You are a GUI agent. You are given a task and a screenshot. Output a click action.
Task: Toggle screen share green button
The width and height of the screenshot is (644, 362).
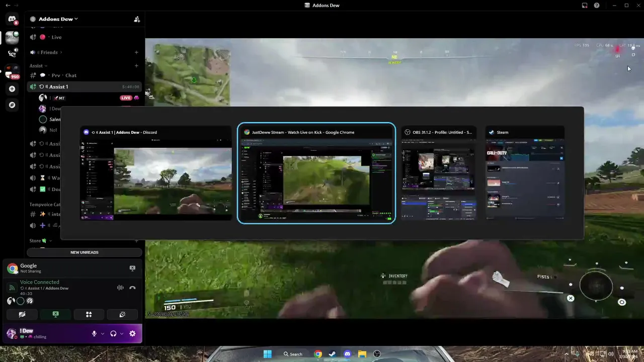(55, 314)
